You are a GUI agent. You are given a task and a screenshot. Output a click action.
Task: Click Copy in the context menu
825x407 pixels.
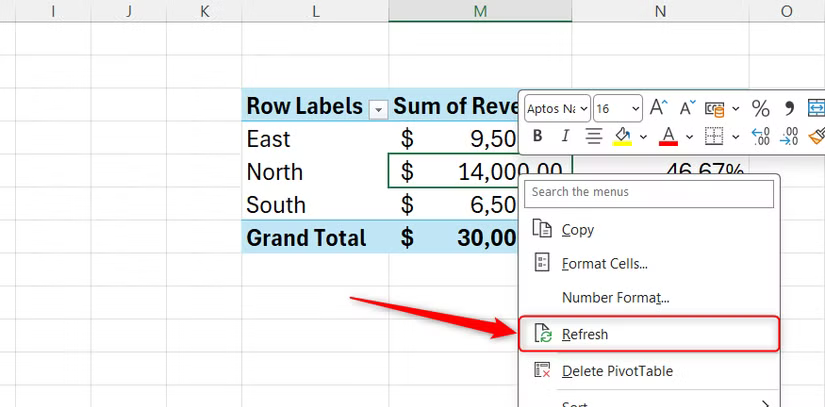(577, 229)
